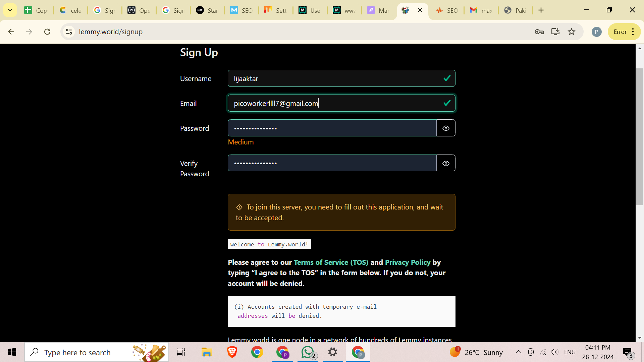Expand the browser tab list dropdown
The image size is (644, 362).
[10, 10]
